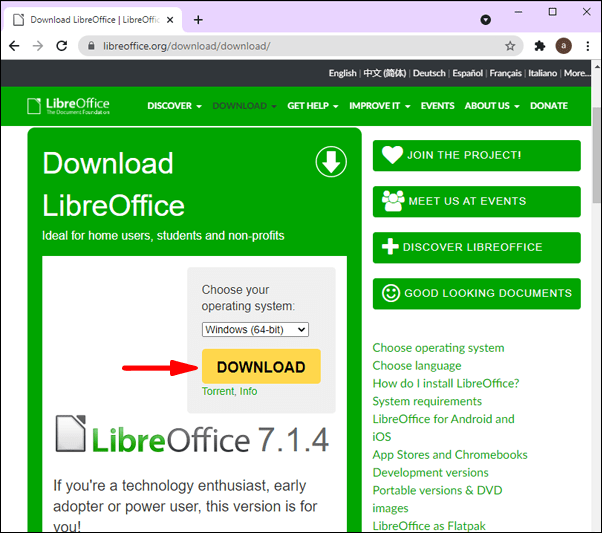
Task: Open the Info link
Action: (x=248, y=391)
